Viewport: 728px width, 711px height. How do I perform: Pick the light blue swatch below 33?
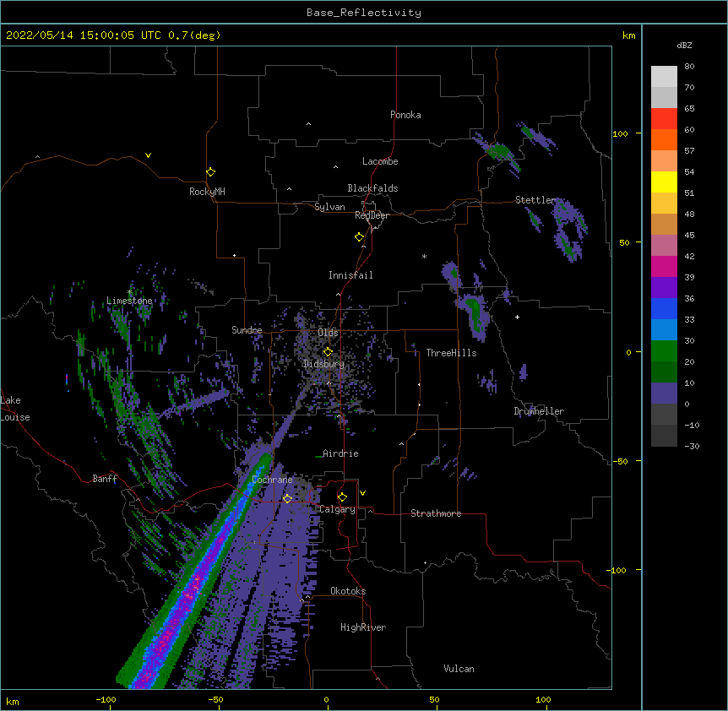pyautogui.click(x=664, y=330)
